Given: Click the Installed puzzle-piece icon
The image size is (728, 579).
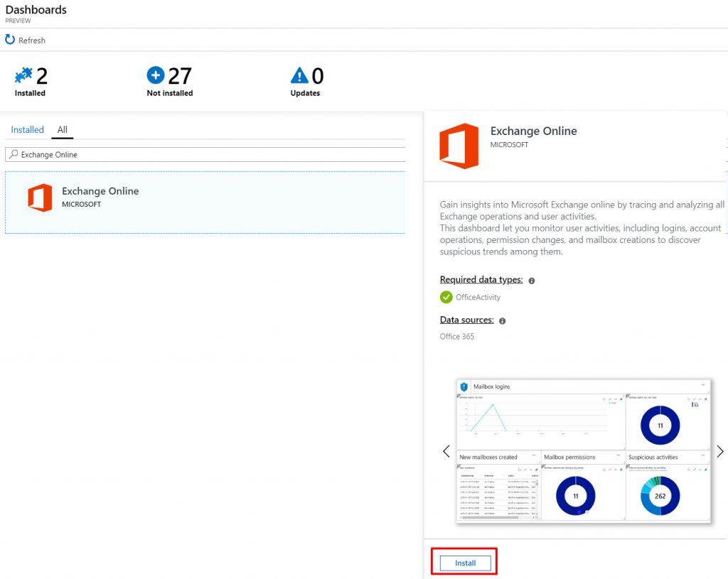Looking at the screenshot, I should point(23,75).
